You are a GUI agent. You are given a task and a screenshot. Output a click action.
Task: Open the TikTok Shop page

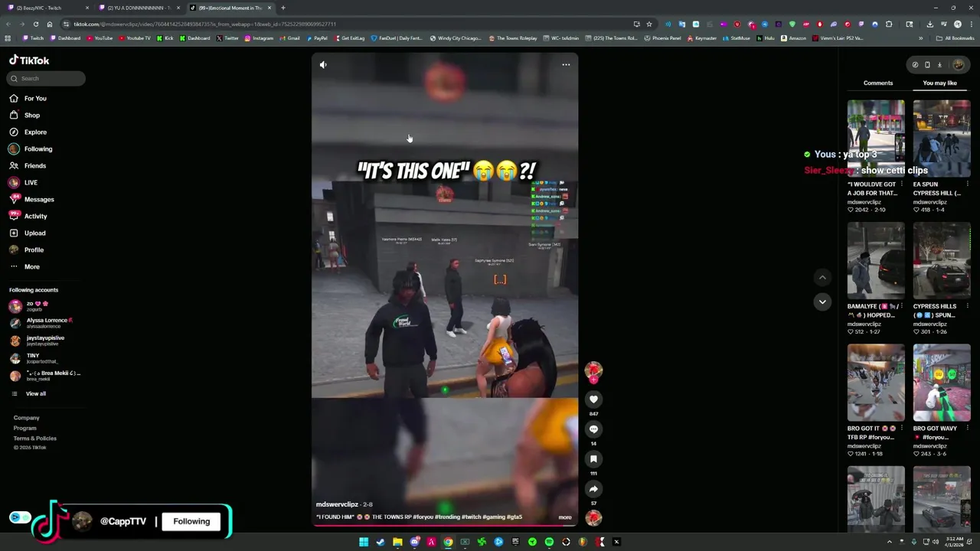[x=24, y=116]
